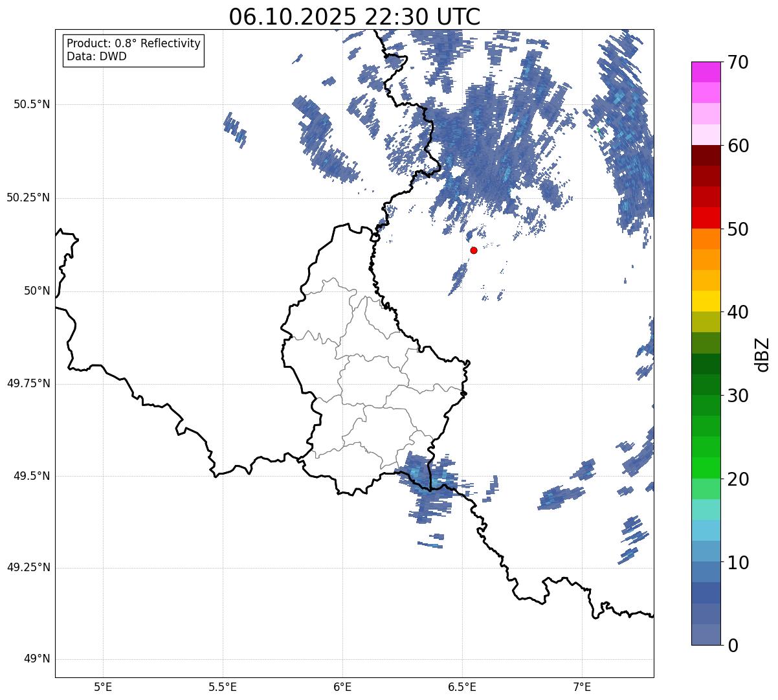Click the 'Data: DWD' label
The image size is (778, 700).
(x=96, y=56)
